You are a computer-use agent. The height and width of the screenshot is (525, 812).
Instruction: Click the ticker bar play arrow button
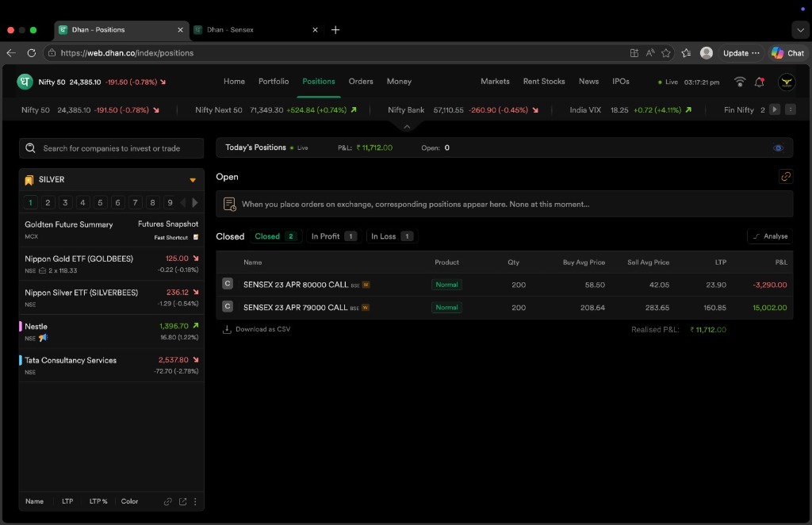[x=775, y=109]
